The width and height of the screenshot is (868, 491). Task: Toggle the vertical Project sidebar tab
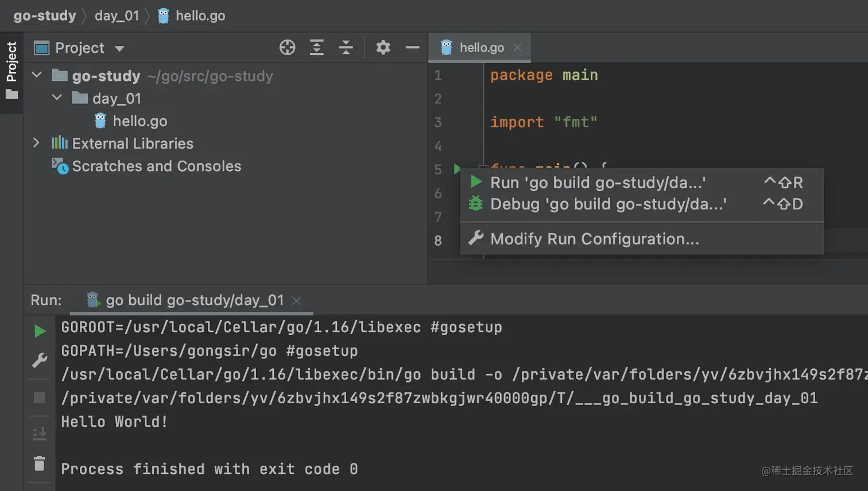(x=11, y=72)
